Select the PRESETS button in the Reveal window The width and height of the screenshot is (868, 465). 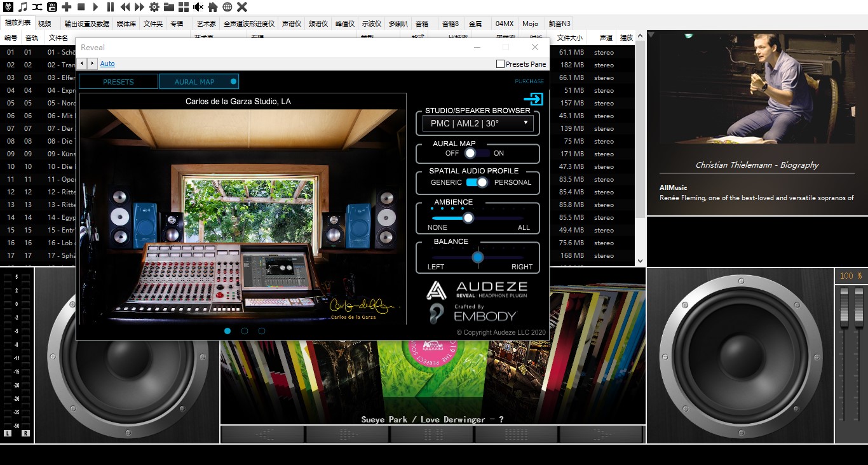(x=118, y=81)
